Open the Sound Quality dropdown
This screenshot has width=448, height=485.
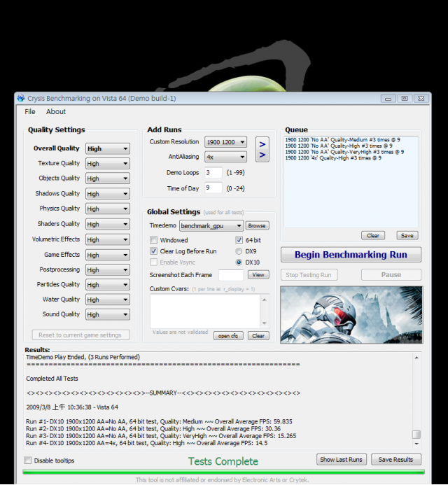click(x=108, y=314)
